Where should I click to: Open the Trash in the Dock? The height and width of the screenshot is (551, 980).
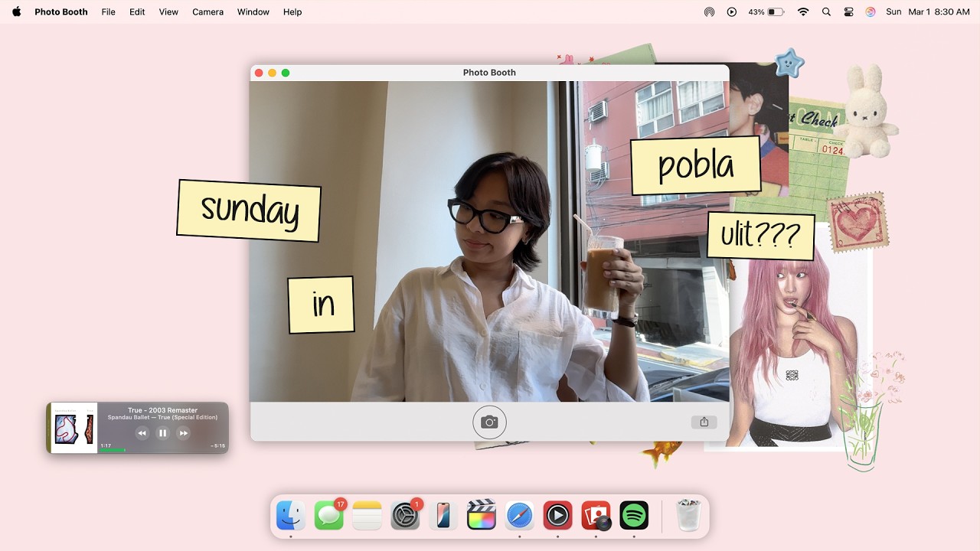689,515
